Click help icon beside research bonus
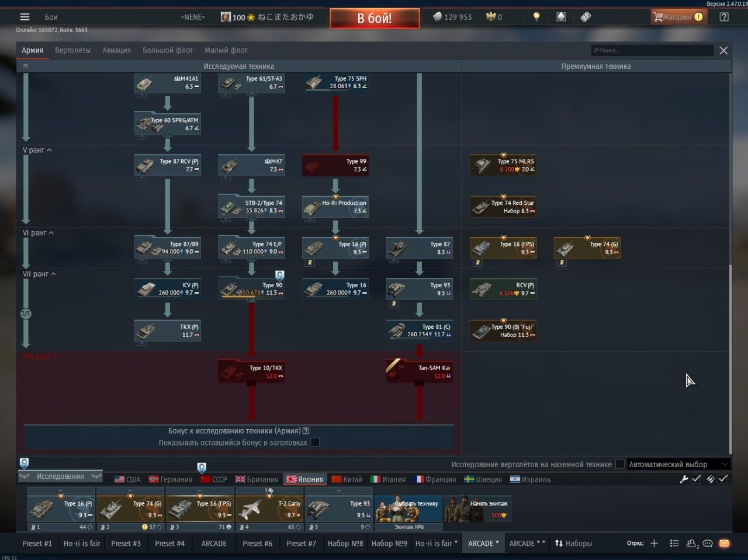This screenshot has height=560, width=748. [x=306, y=431]
